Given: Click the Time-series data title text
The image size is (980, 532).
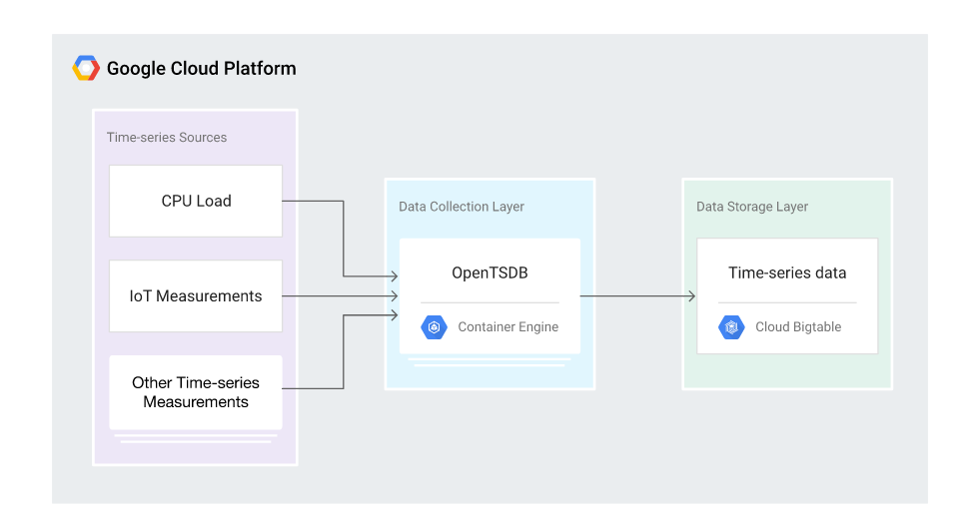Looking at the screenshot, I should 787,272.
